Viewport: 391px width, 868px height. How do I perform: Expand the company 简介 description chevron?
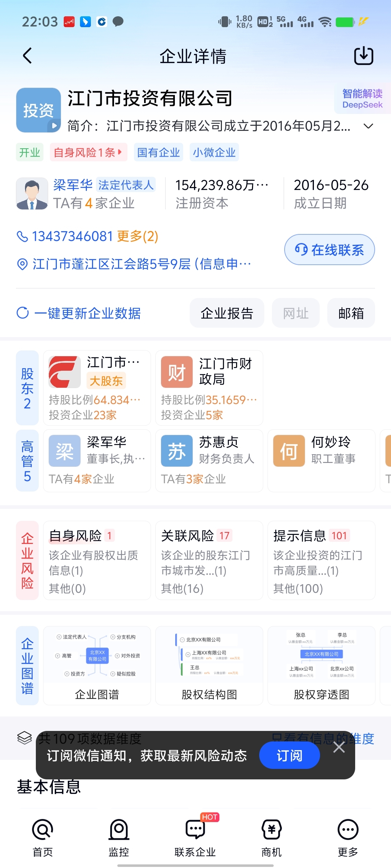click(368, 126)
